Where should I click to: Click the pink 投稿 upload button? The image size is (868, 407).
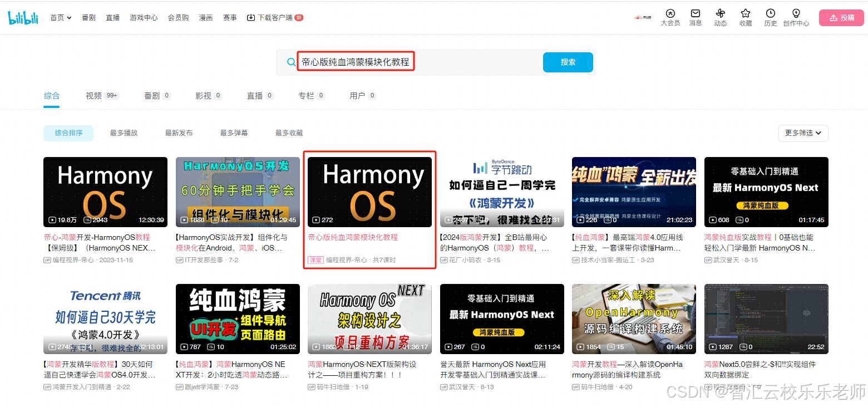(x=841, y=18)
